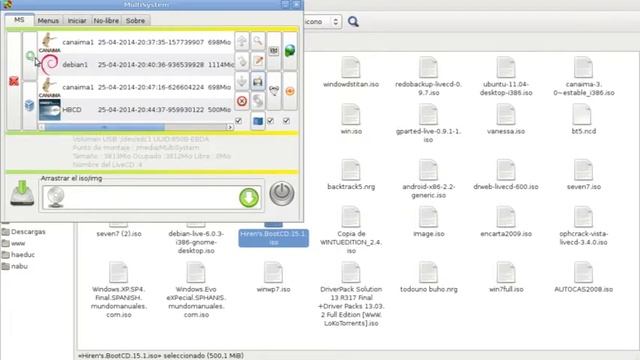The width and height of the screenshot is (640, 360).
Task: Click the USB install icon with green arrow
Action: pyautogui.click(x=22, y=193)
